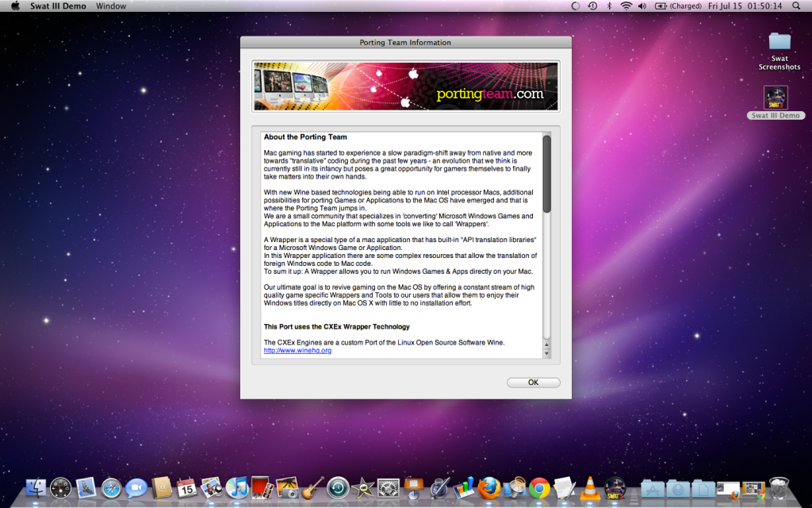812x508 pixels.
Task: Open Time Machine from the Dock
Action: (338, 488)
